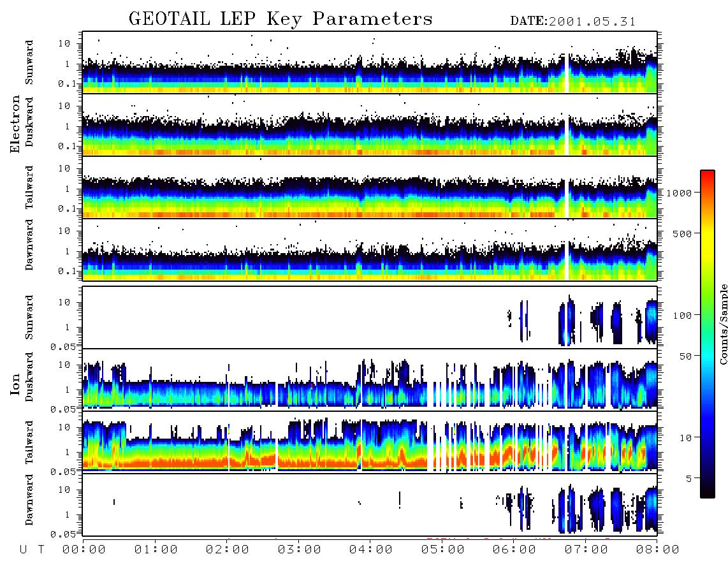Select the 'Electron' group axis label
This screenshot has width=728, height=561.
(x=15, y=124)
